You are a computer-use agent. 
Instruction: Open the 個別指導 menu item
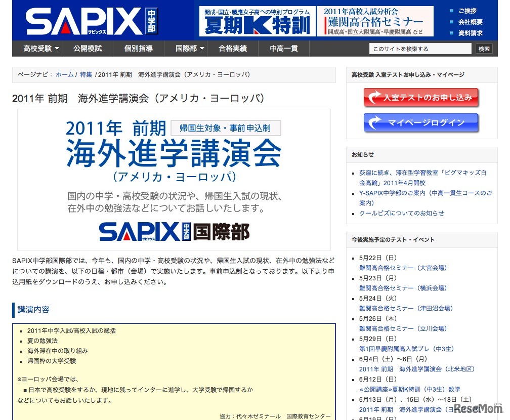click(x=139, y=49)
